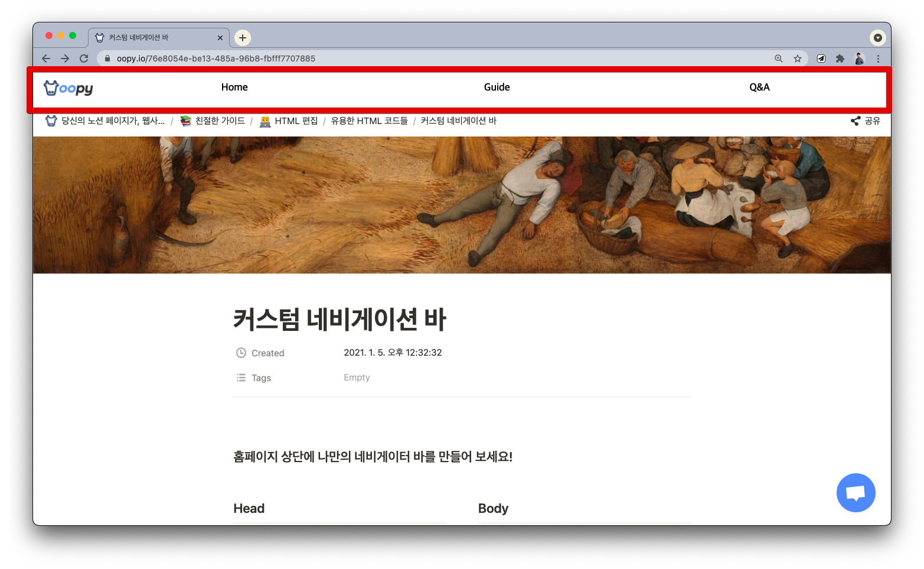Open the chat bubble support widget
924x569 pixels.
(x=856, y=493)
